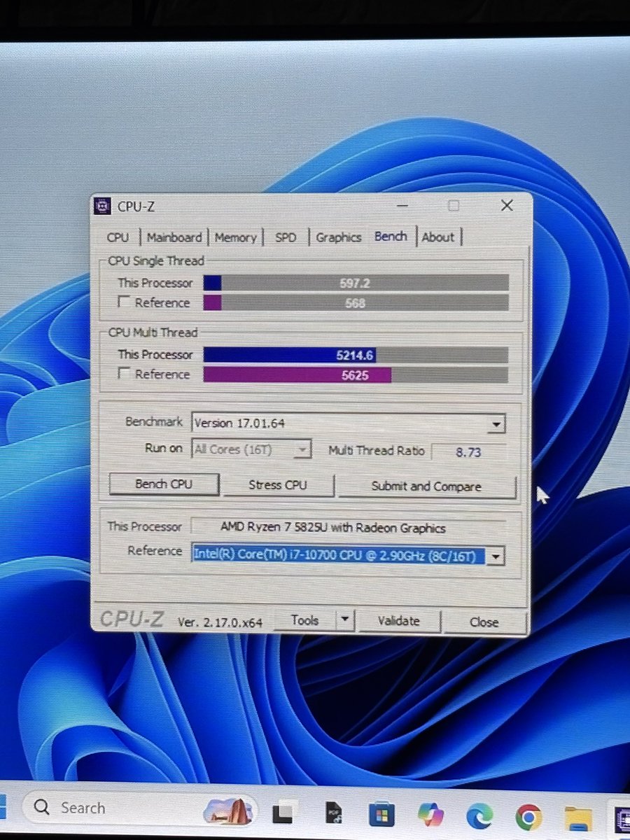
Task: Click the Benchmark label text
Action: 153,421
